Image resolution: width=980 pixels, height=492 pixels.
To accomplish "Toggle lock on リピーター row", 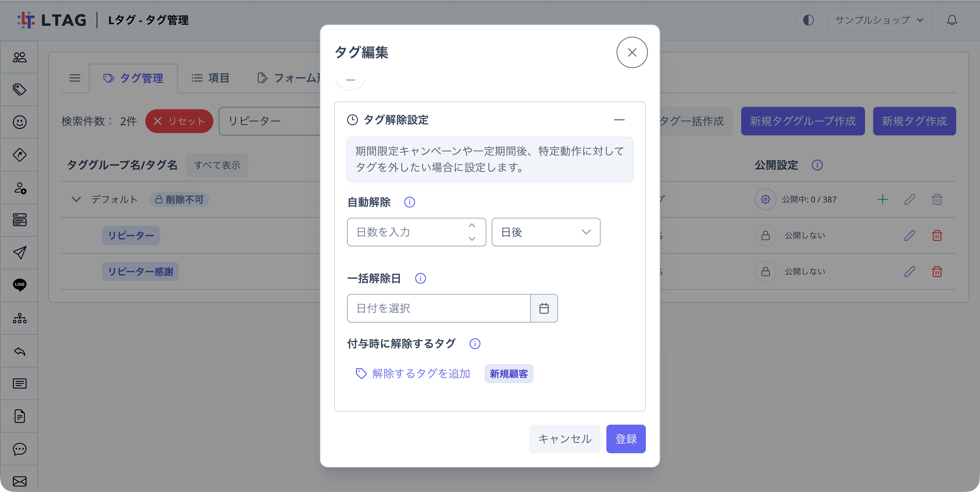I will tap(765, 235).
